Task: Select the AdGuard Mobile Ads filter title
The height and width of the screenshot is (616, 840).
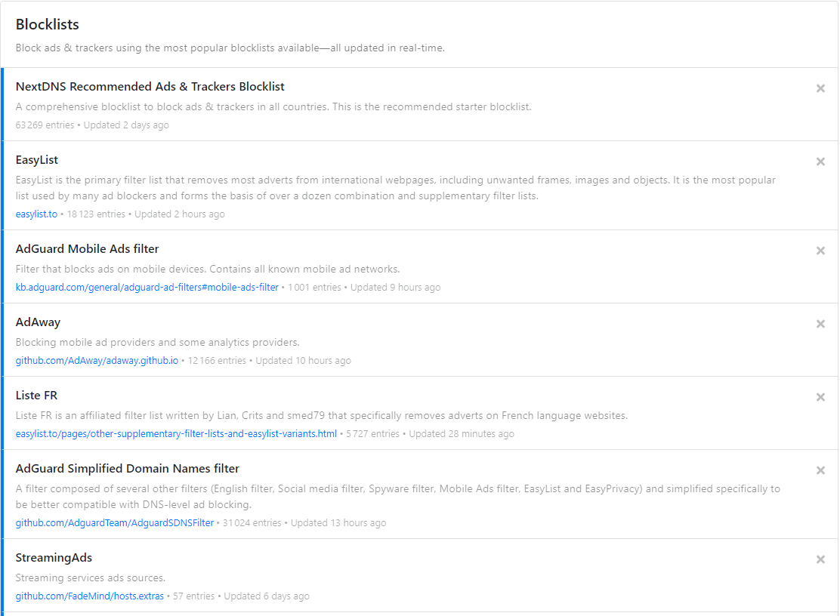Action: point(88,249)
